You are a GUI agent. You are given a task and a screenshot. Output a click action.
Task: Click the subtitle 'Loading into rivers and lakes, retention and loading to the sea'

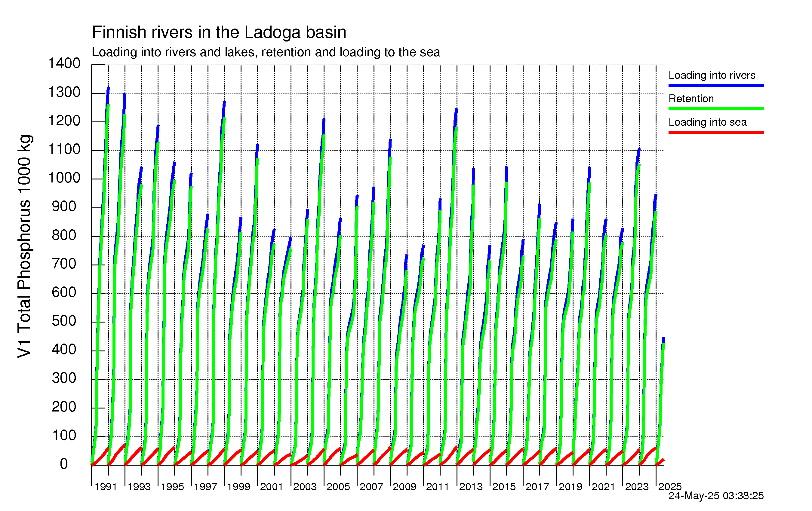[x=266, y=52]
